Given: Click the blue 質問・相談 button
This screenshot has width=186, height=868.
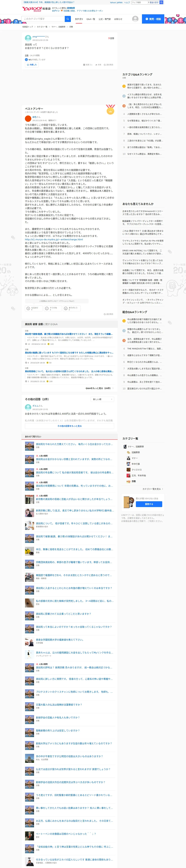Looking at the screenshot, I should pos(153,19).
